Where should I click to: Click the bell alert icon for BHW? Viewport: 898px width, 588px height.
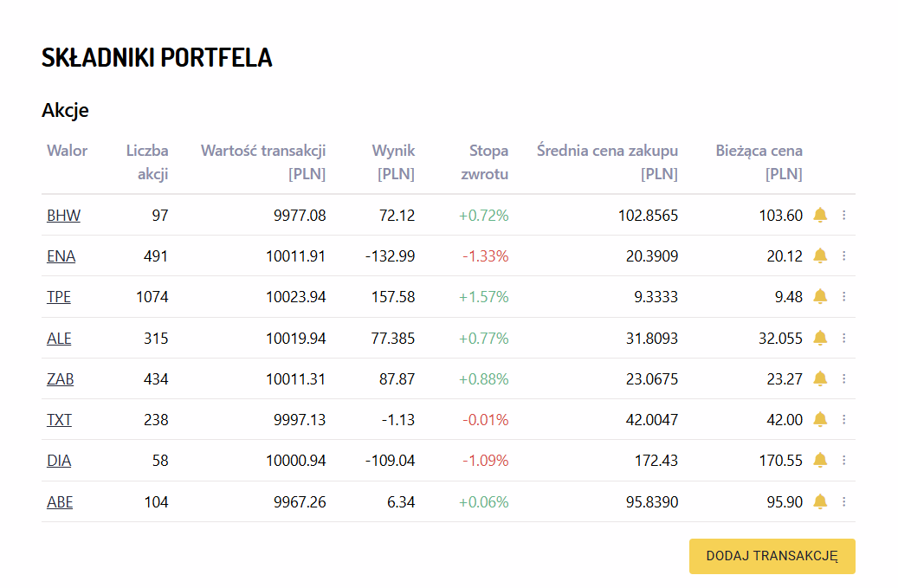(820, 215)
